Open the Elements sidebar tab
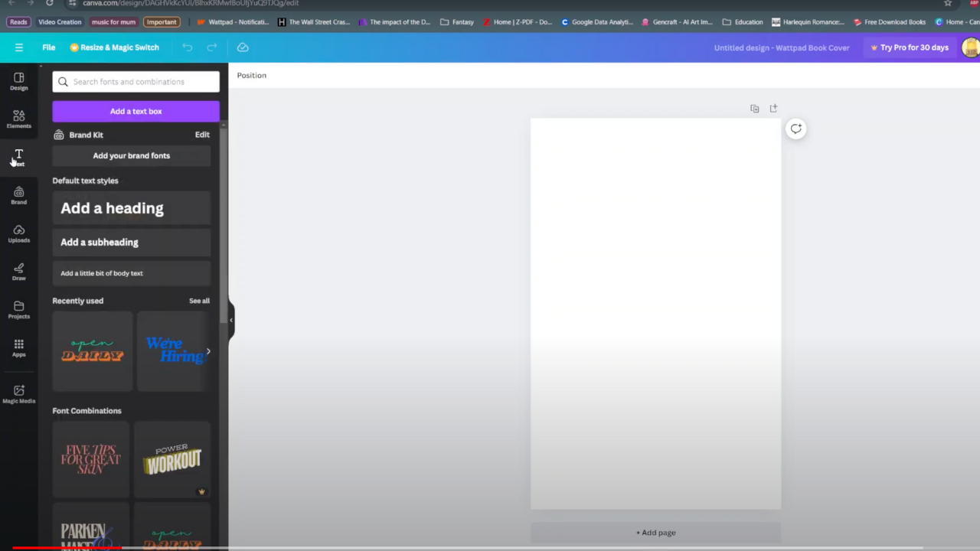 (x=18, y=119)
